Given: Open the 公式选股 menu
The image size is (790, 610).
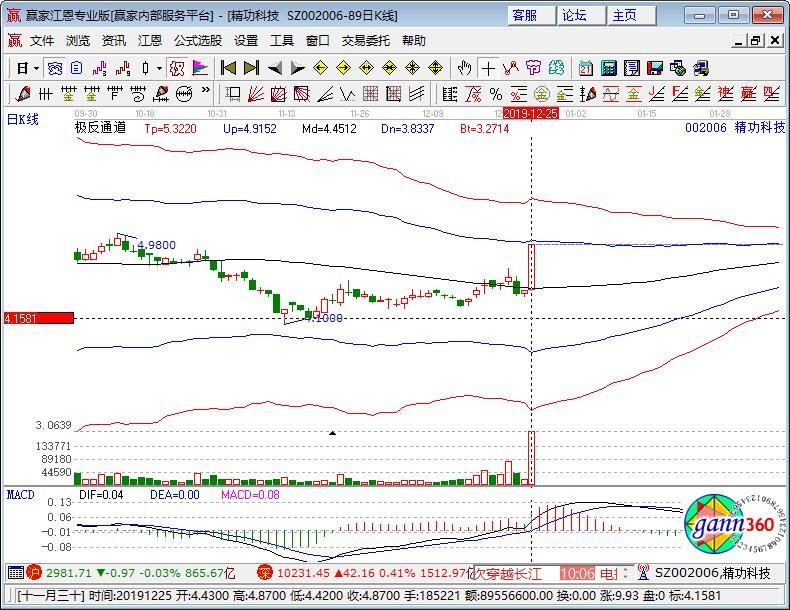Looking at the screenshot, I should pos(198,41).
